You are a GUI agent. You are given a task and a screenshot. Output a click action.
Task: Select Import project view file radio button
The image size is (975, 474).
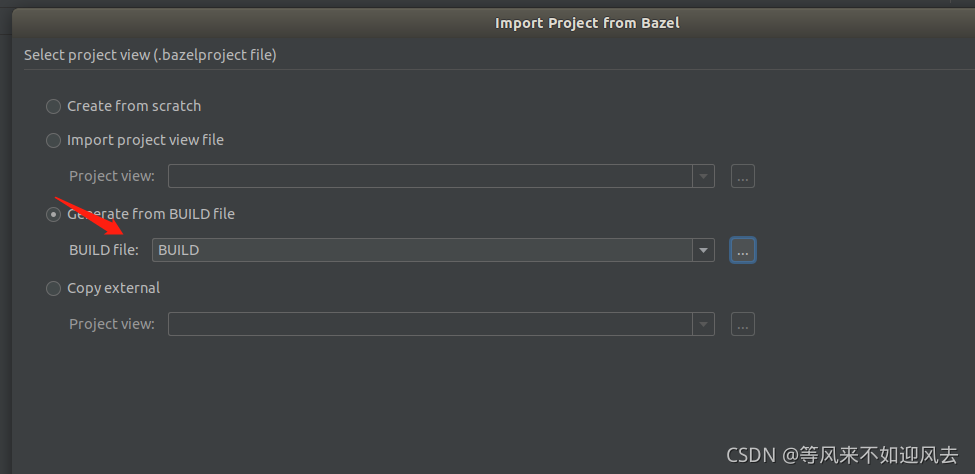(x=53, y=141)
